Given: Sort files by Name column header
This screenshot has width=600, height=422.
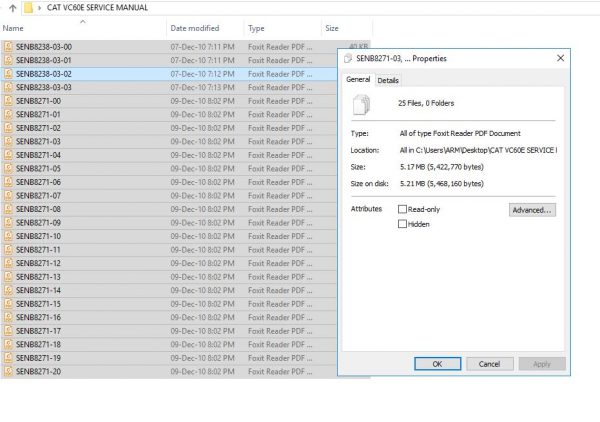Looking at the screenshot, I should click(x=13, y=28).
